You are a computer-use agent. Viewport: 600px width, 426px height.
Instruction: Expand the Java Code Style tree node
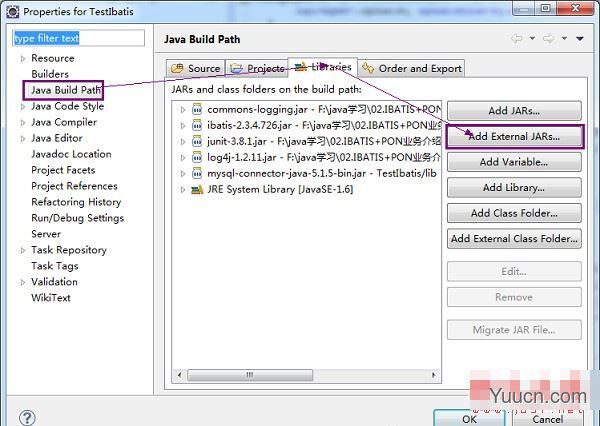pos(22,106)
